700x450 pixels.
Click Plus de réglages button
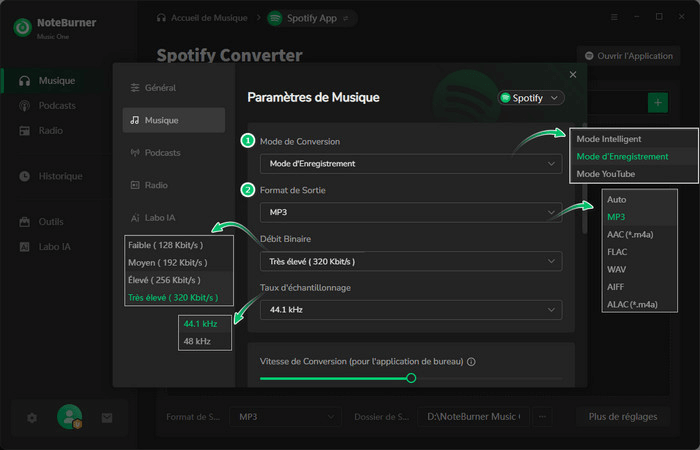pos(623,417)
